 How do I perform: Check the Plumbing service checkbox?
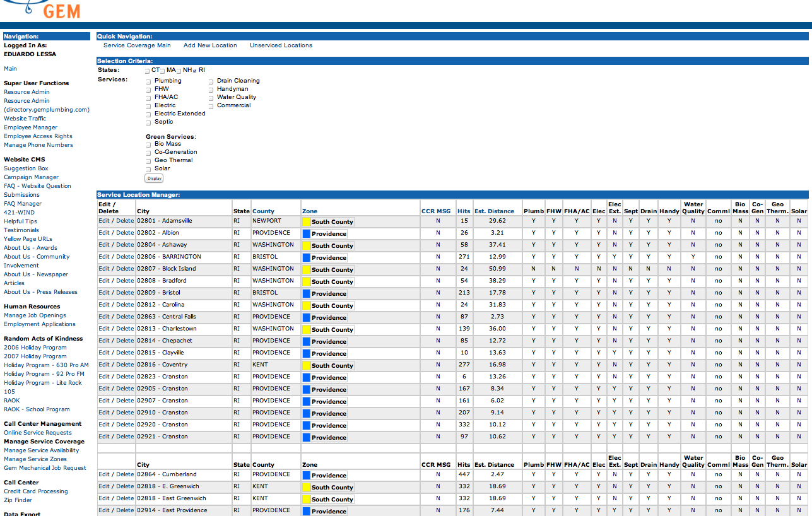coord(149,81)
